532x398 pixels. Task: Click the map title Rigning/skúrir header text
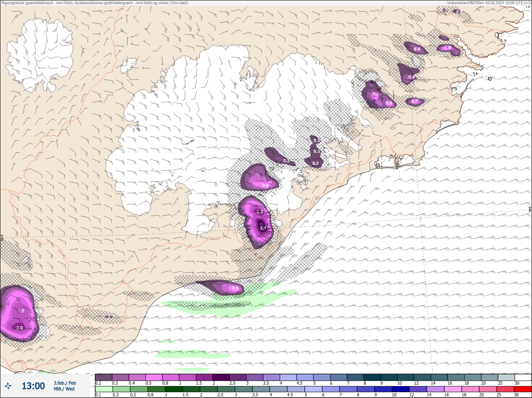tap(94, 3)
